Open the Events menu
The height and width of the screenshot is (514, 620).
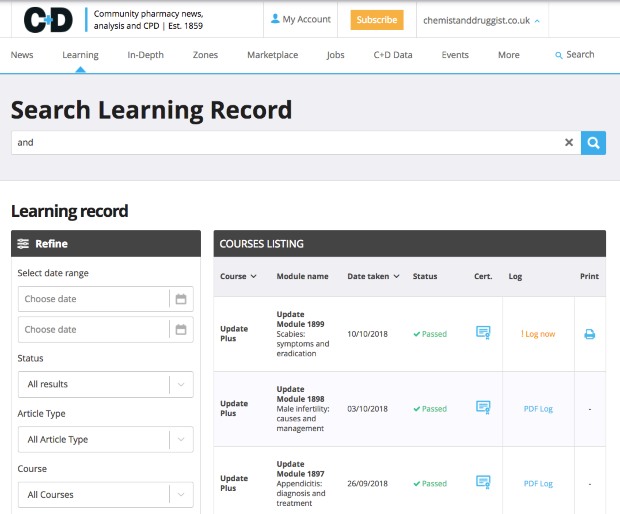coord(455,55)
